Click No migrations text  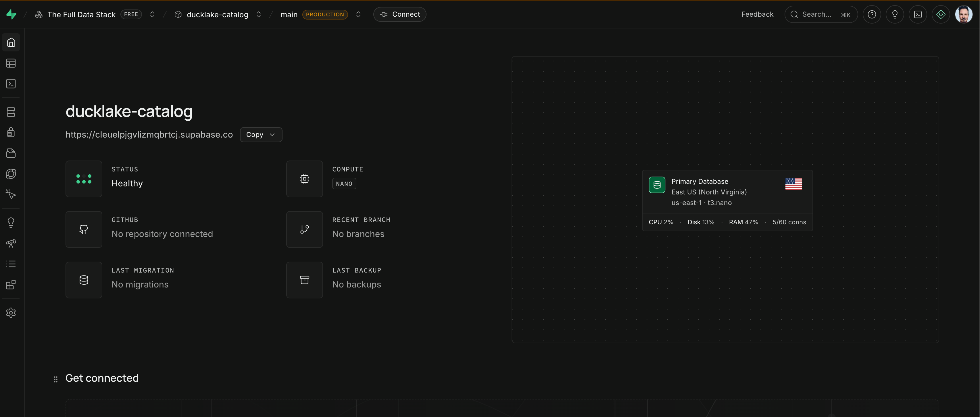click(x=140, y=285)
